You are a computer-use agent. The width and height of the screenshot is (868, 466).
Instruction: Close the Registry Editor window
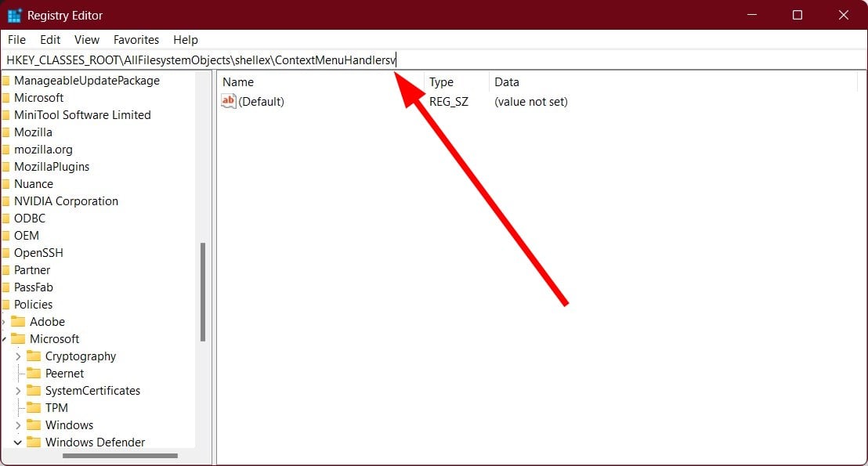click(843, 15)
